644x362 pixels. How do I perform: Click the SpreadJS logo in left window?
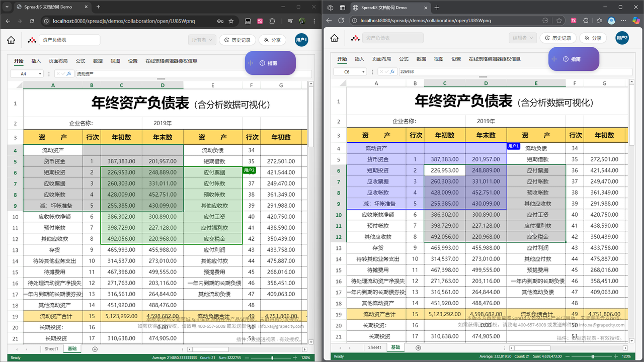pos(32,40)
